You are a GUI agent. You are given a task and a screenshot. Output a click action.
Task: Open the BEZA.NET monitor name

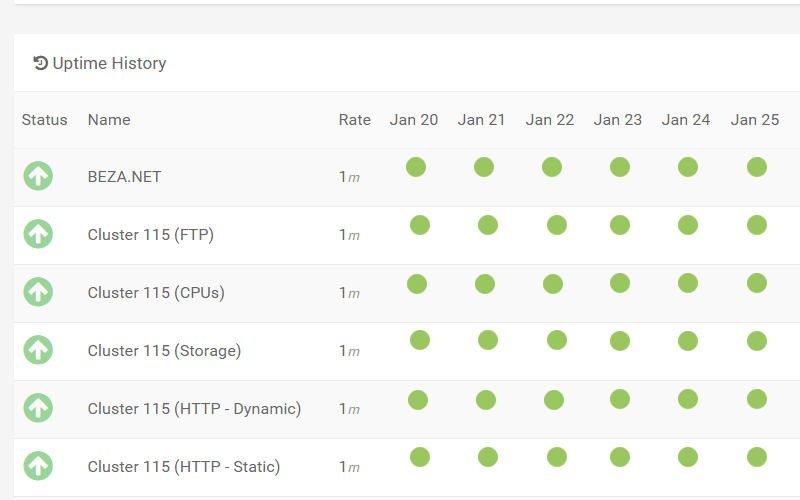click(124, 177)
